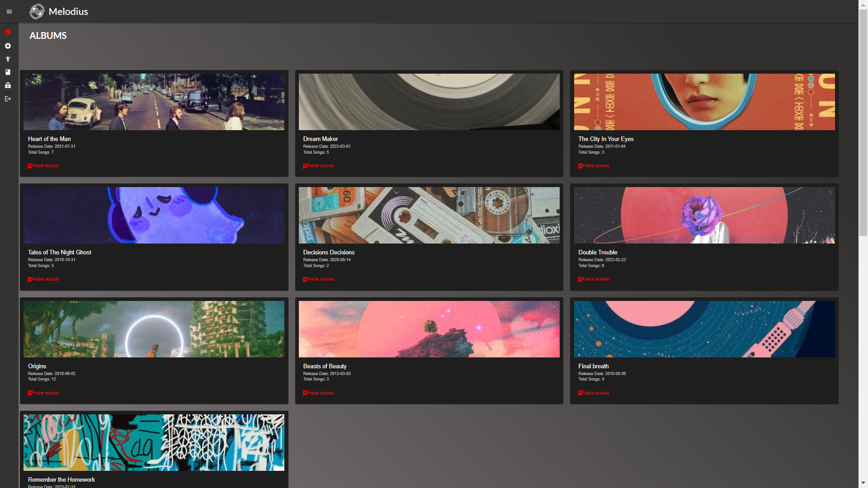Image resolution: width=868 pixels, height=488 pixels.
Task: Open the disc icon in the sidebar
Action: (x=8, y=46)
